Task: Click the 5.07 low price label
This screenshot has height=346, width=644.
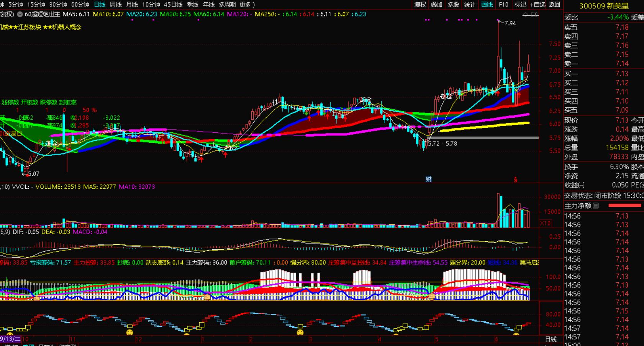Action: click(33, 174)
